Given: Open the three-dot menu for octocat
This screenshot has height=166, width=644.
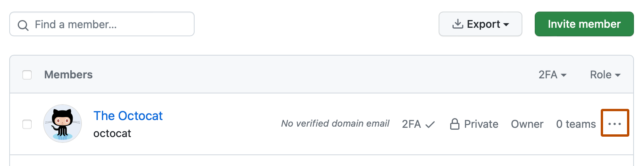Looking at the screenshot, I should click(615, 124).
